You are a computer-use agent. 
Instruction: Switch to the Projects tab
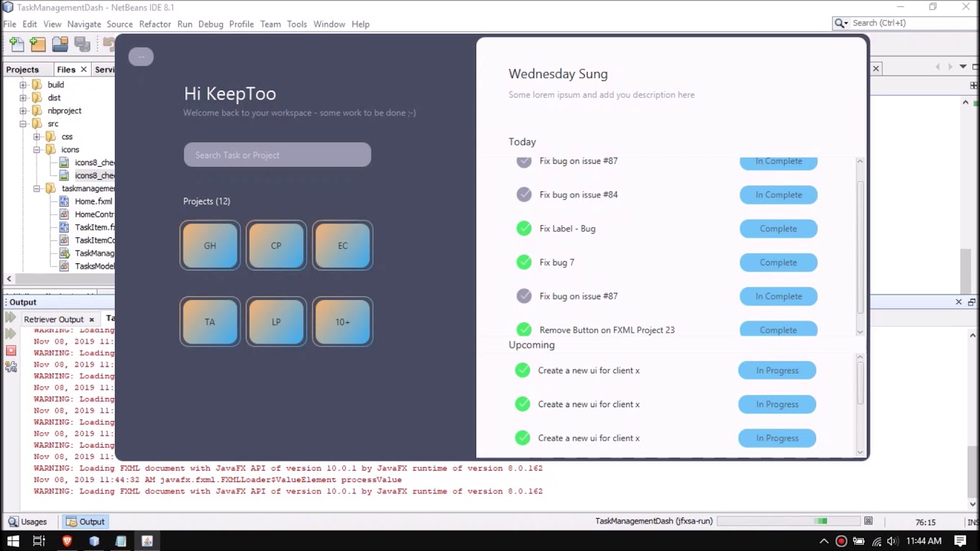tap(22, 70)
